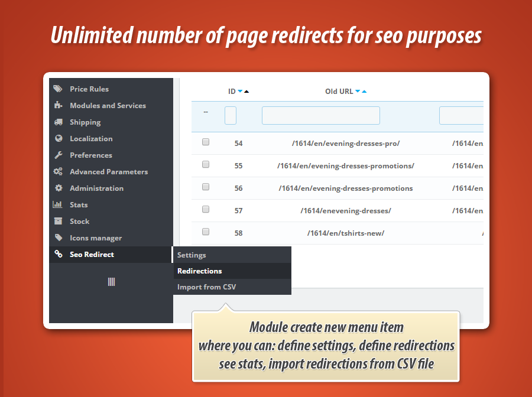Image resolution: width=532 pixels, height=397 pixels.
Task: Sort ID column descending with down arrow
Action: coord(240,92)
